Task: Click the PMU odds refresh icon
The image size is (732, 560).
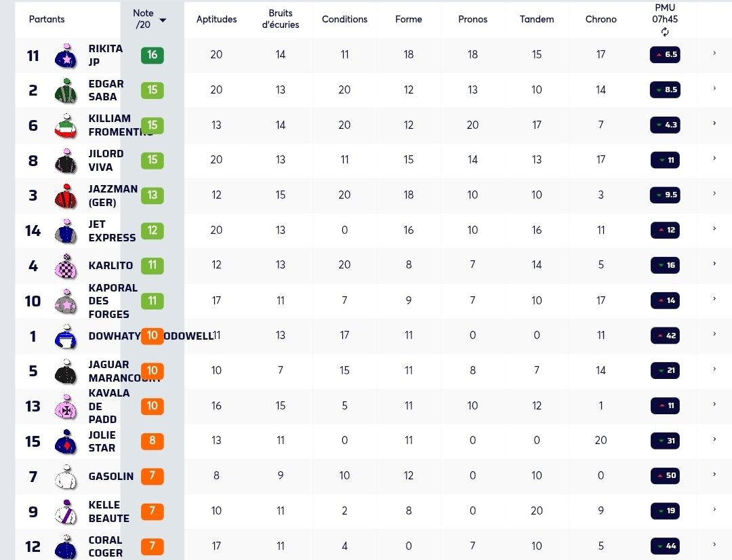Action: pos(665,32)
